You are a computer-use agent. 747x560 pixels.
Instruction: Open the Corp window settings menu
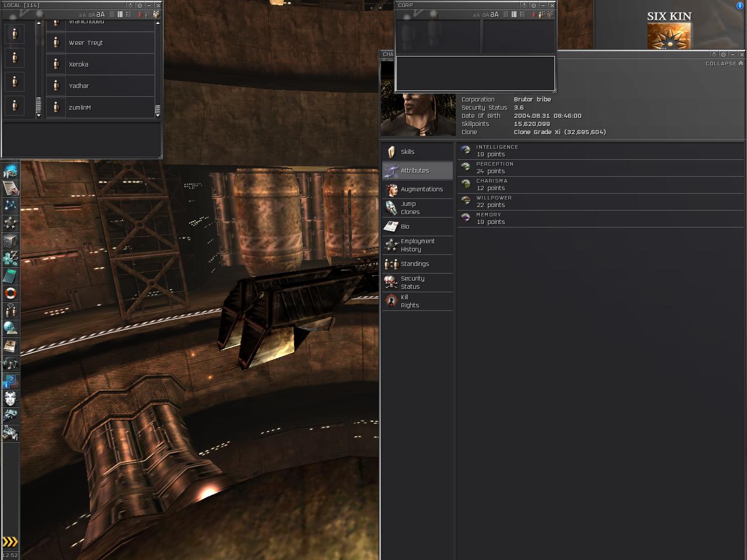524,5
